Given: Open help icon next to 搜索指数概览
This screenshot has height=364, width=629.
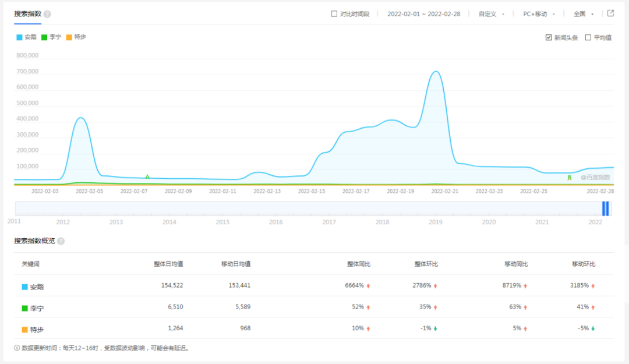Looking at the screenshot, I should (61, 241).
